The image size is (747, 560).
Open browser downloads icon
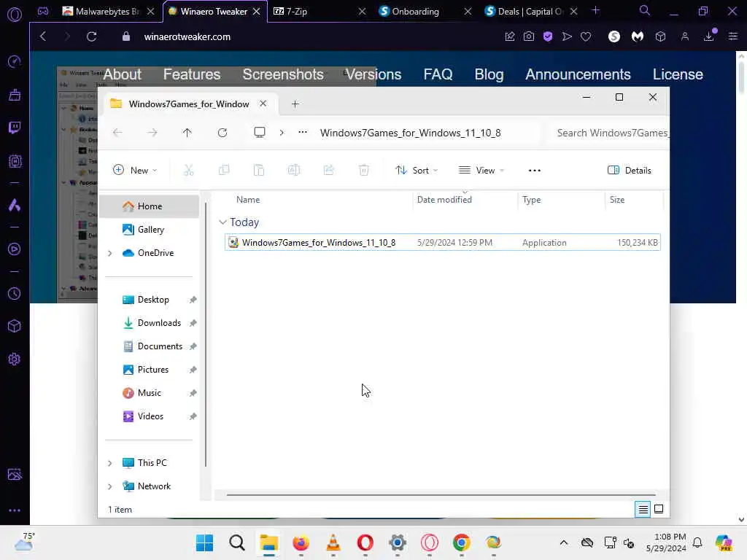(709, 36)
